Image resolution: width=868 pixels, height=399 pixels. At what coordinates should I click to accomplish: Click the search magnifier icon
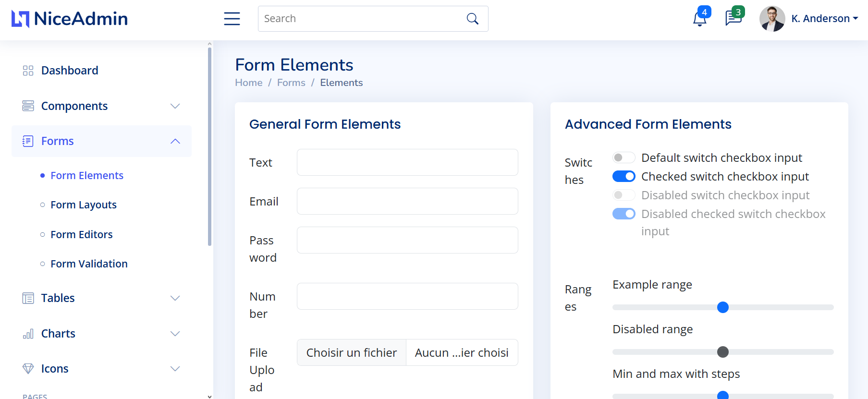(x=472, y=18)
